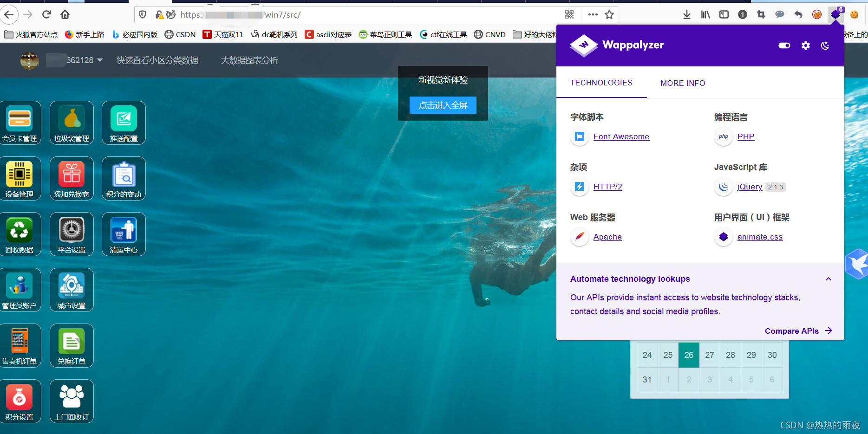
Task: Open the 添加兑换商 gift icon
Action: click(72, 179)
